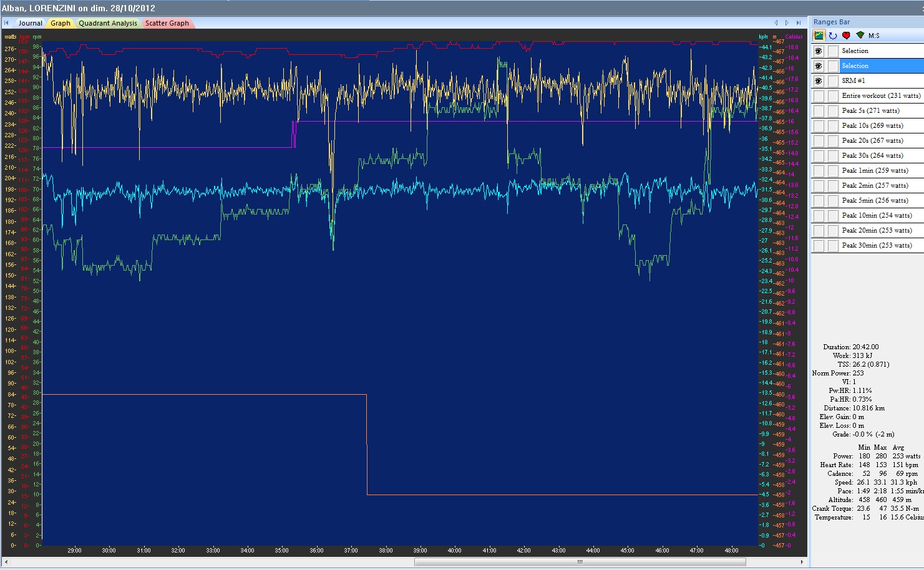
Task: Select the highlighted Selection range label
Action: pyautogui.click(x=855, y=66)
